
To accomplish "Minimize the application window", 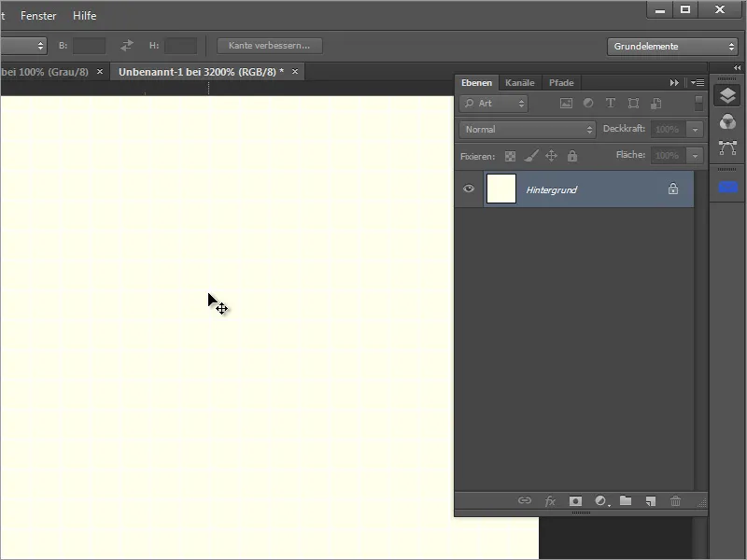I will (660, 9).
